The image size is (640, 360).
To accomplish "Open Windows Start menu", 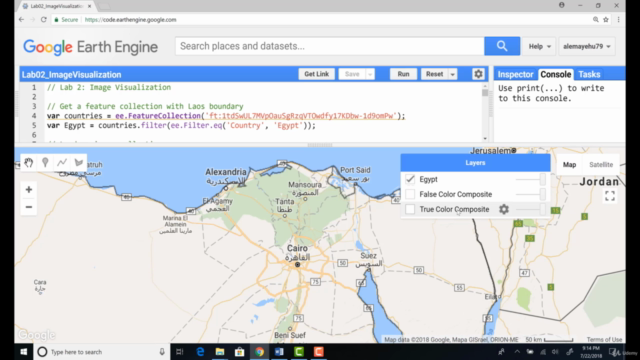I will pos(24,352).
